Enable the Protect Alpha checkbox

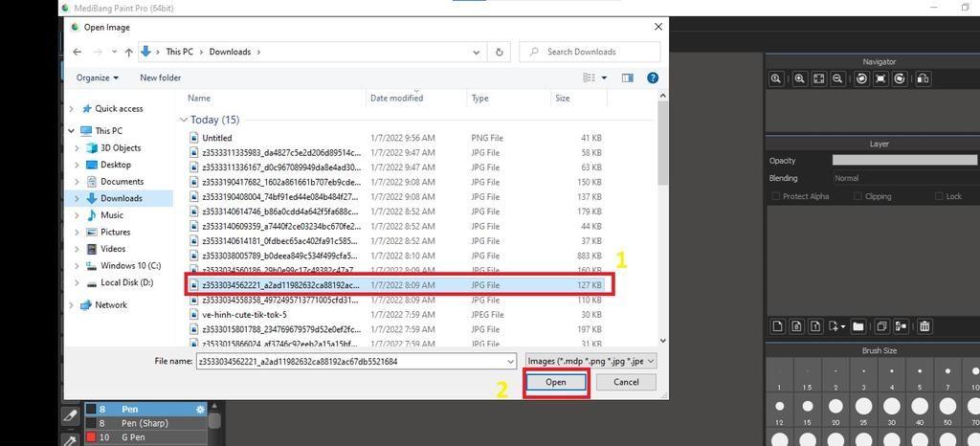click(776, 196)
